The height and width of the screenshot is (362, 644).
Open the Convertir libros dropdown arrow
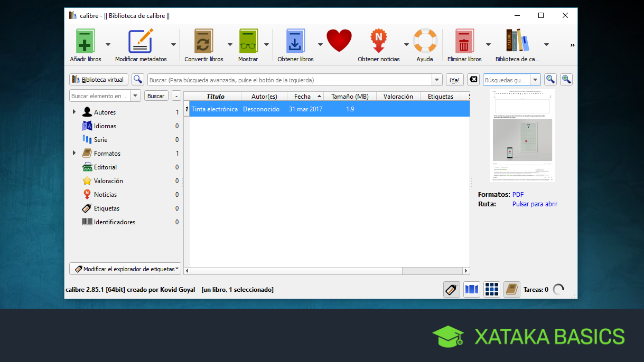click(x=230, y=45)
